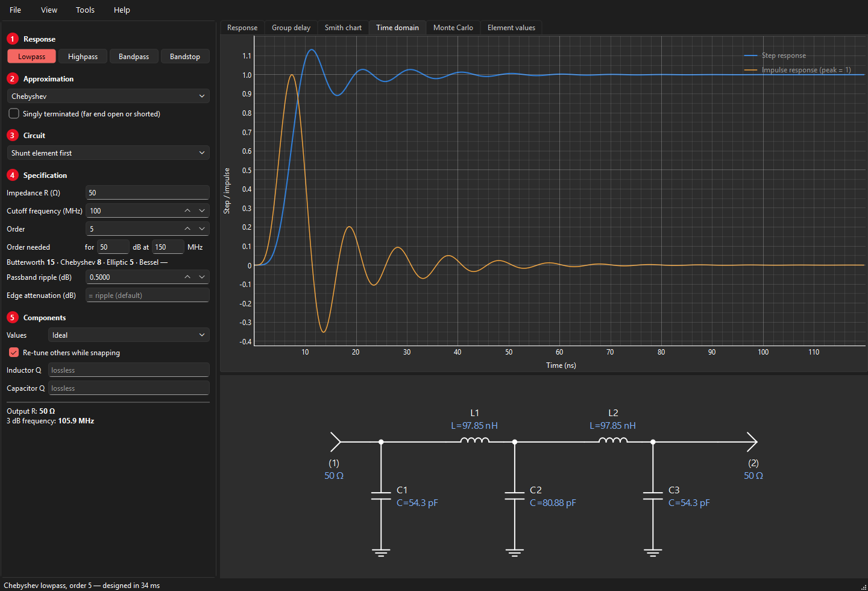Image resolution: width=868 pixels, height=591 pixels.
Task: Decrease cutoff frequency with the down arrow
Action: [202, 210]
